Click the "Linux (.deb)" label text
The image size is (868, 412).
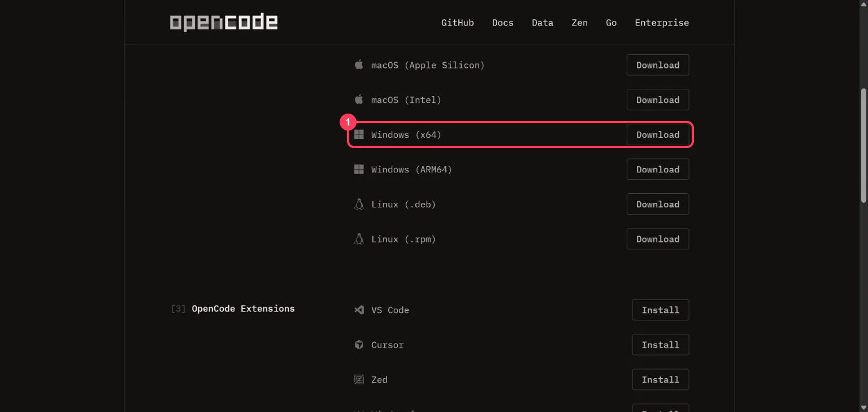pyautogui.click(x=403, y=205)
